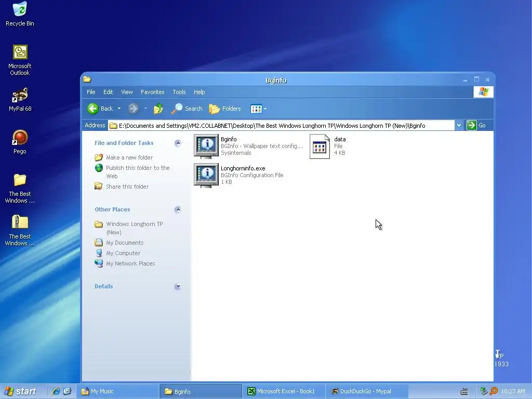The image size is (532, 399).
Task: Open the Edit menu
Action: pyautogui.click(x=108, y=92)
